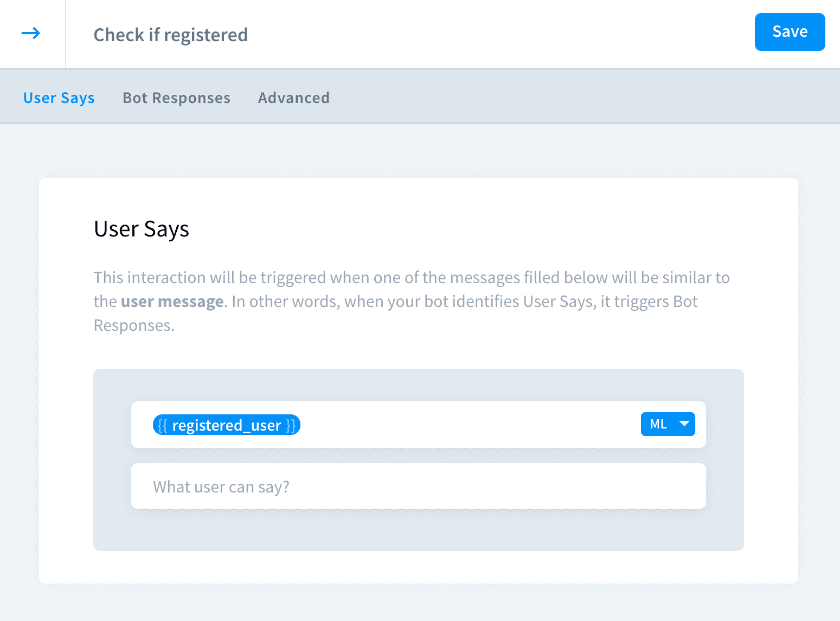This screenshot has width=840, height=621.
Task: Click the white caret arrow beside ML
Action: tap(684, 424)
